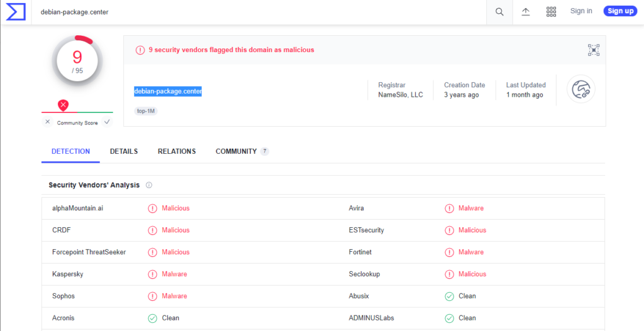Click the globe link domain icon
The image size is (644, 331).
580,89
